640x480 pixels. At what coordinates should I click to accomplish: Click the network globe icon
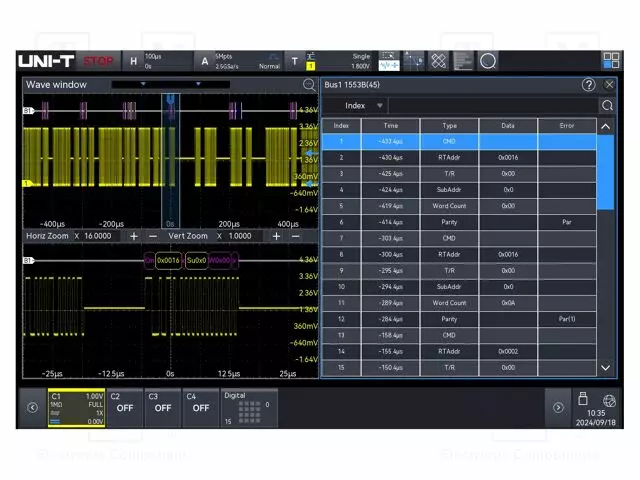point(609,400)
